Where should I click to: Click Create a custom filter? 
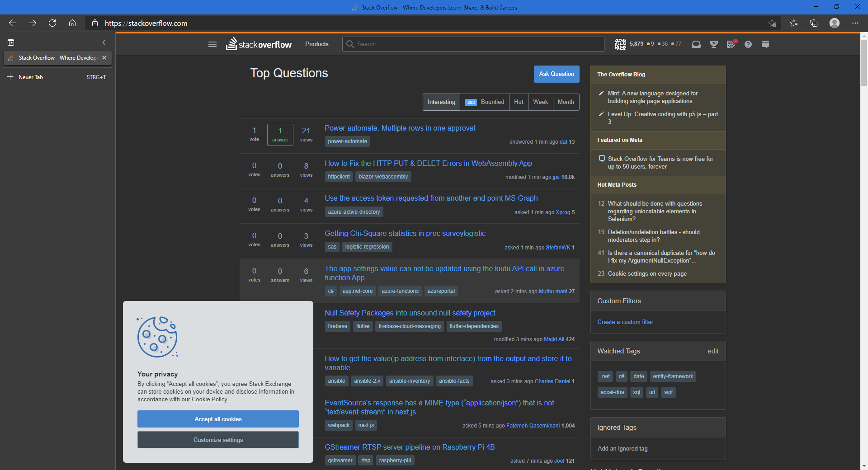tap(625, 322)
